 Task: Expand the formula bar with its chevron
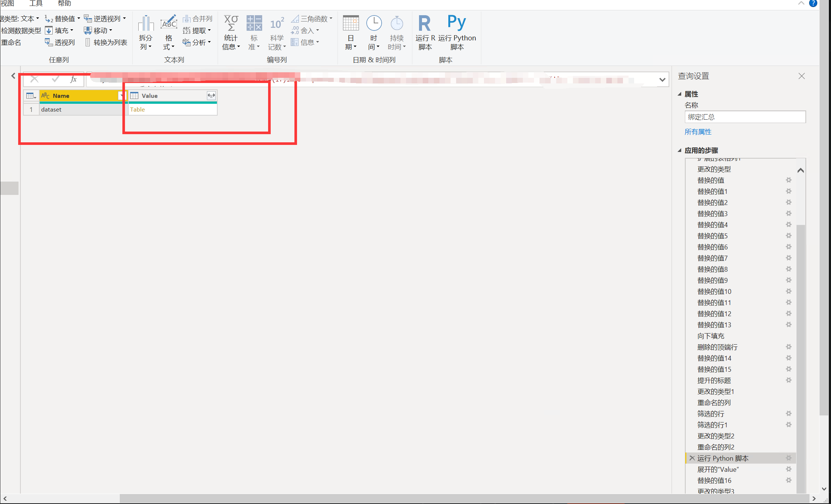[x=662, y=79]
